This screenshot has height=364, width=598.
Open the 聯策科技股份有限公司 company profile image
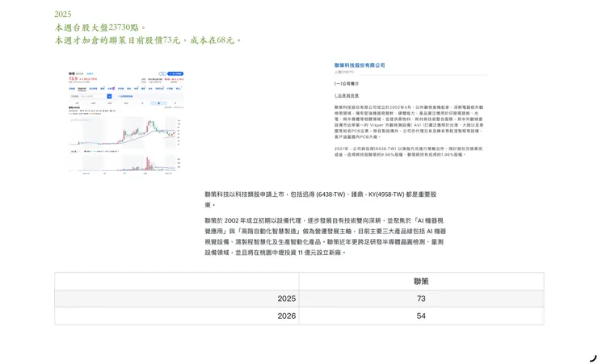(411, 110)
